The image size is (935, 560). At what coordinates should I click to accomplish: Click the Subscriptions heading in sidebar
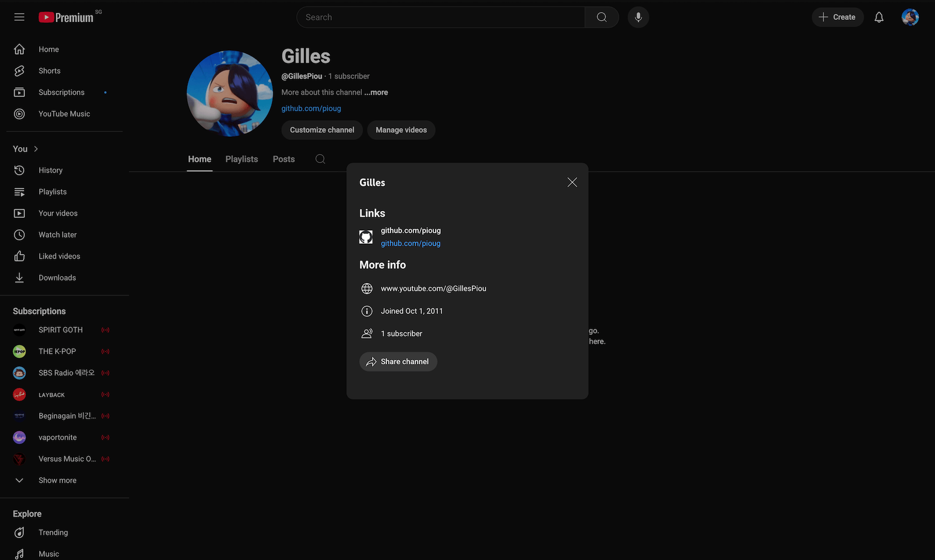click(x=39, y=311)
